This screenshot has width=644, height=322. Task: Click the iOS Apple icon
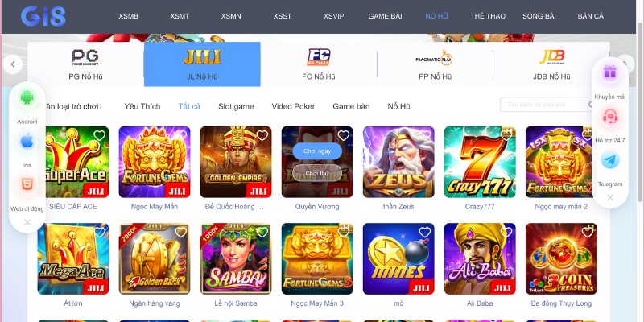(27, 142)
